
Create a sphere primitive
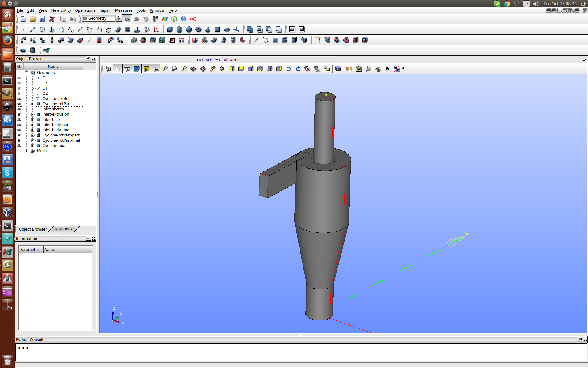pyautogui.click(x=189, y=29)
